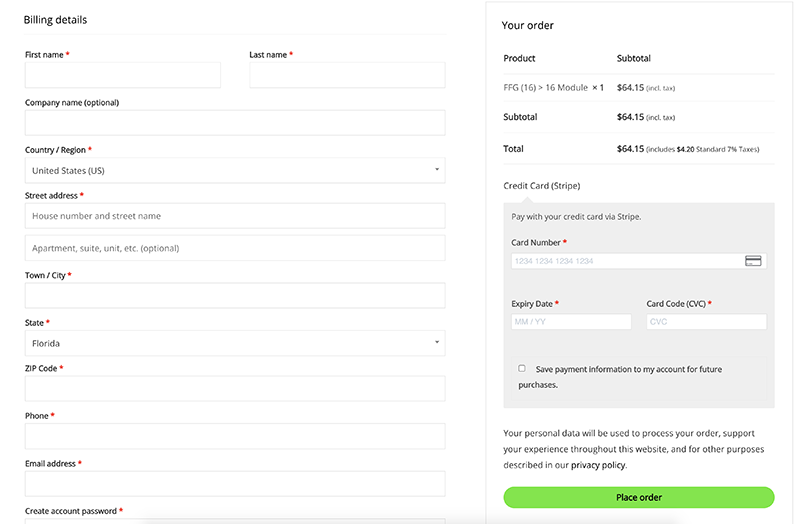Check Save payment information checkbox
800x524 pixels.
(521, 368)
